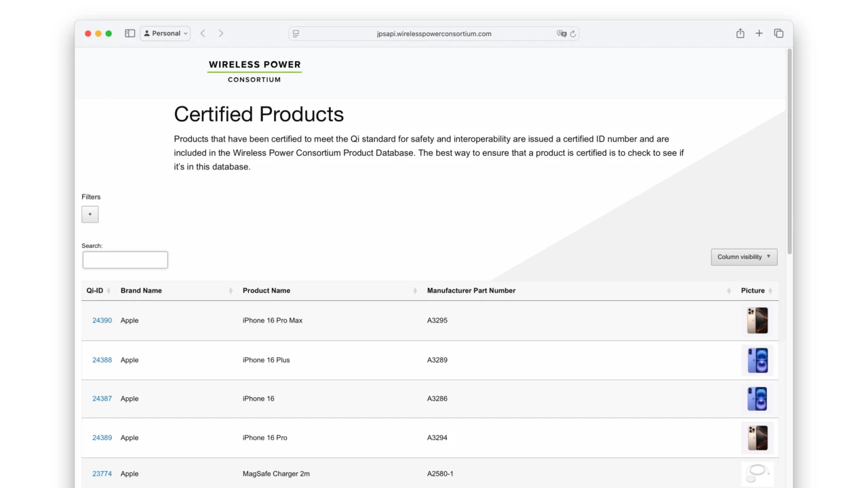Sort by Product Name column header
Viewport: 868px width, 488px height.
267,290
